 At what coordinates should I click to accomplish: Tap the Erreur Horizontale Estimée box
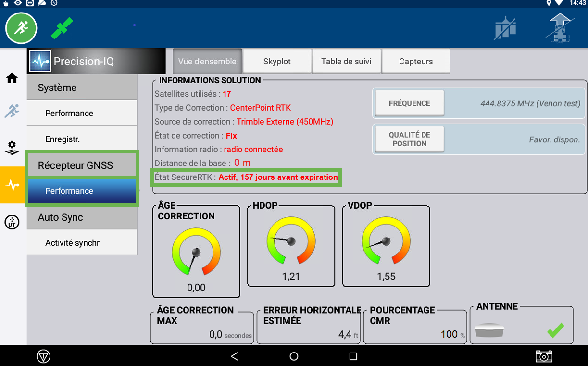tap(309, 327)
